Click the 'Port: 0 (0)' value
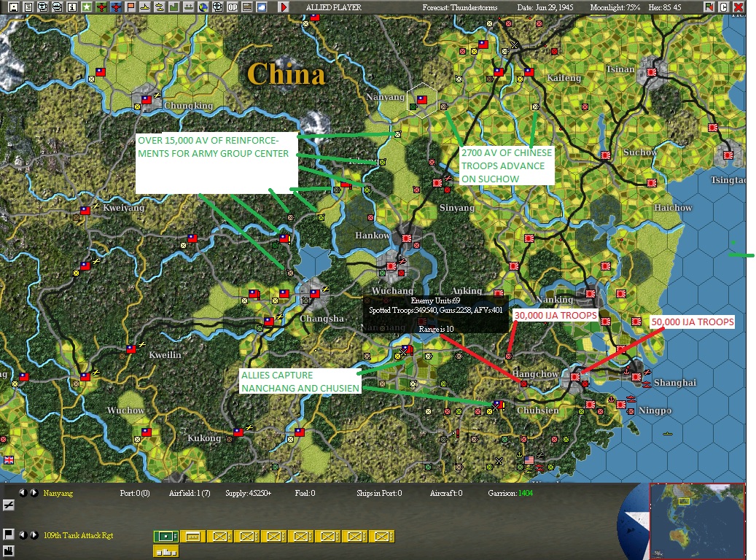Screen dimensions: 756x560 click(135, 493)
